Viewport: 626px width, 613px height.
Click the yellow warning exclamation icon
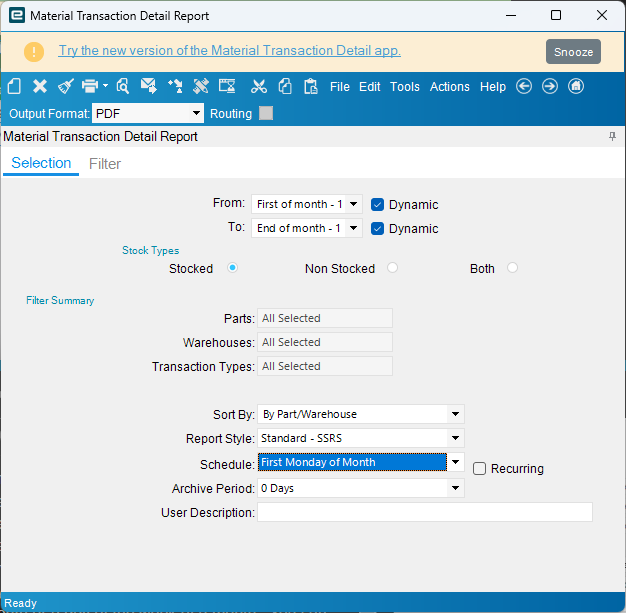tap(34, 52)
